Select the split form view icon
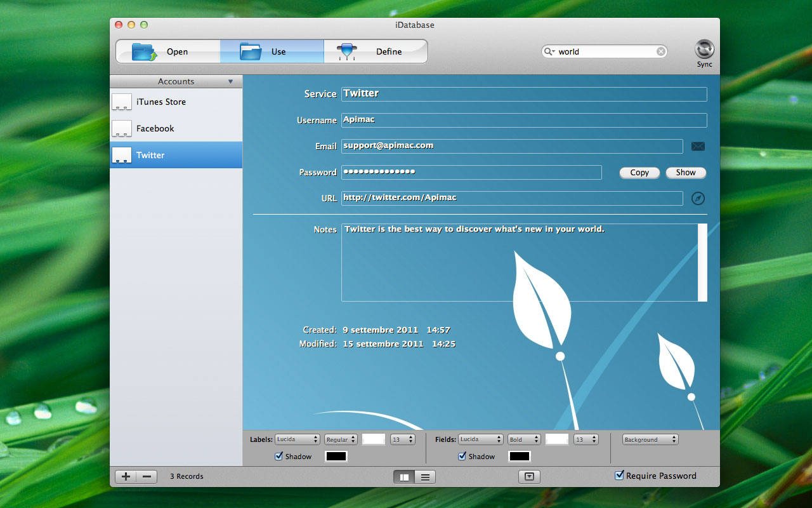Image resolution: width=812 pixels, height=508 pixels. tap(404, 477)
